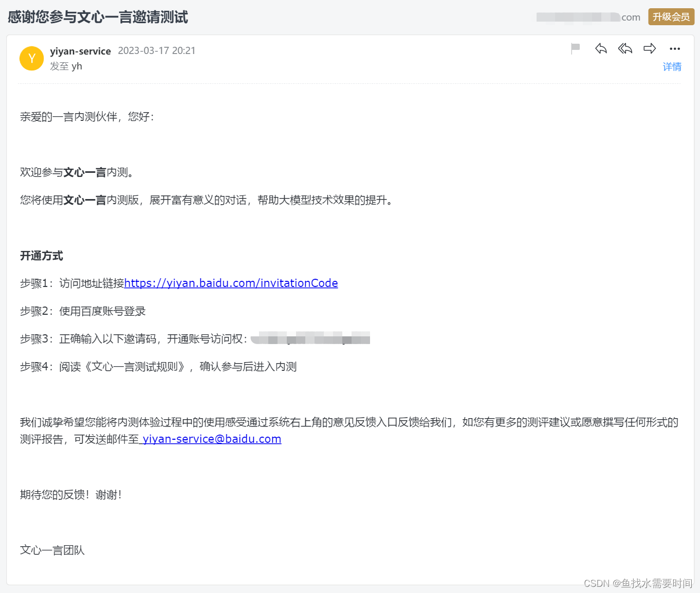Click the feedback paragraph starting 我们诚挚希望
The image size is (700, 593).
pyautogui.click(x=349, y=430)
